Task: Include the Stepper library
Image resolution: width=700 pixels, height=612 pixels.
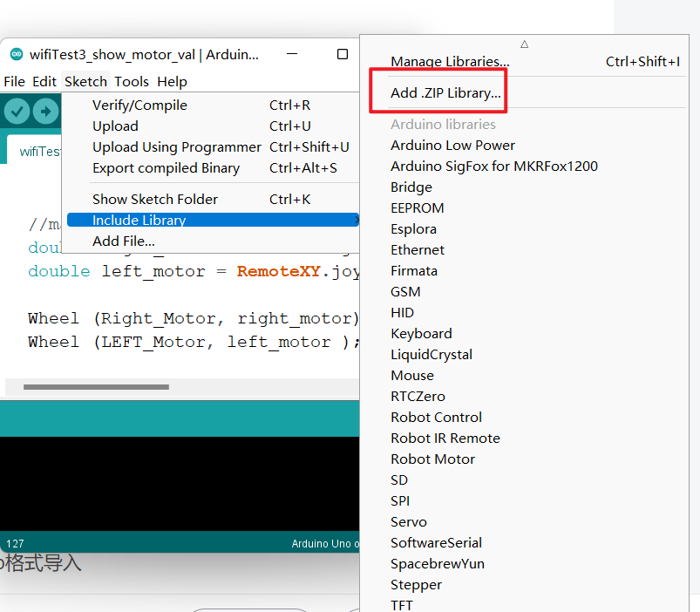Action: coord(525,585)
